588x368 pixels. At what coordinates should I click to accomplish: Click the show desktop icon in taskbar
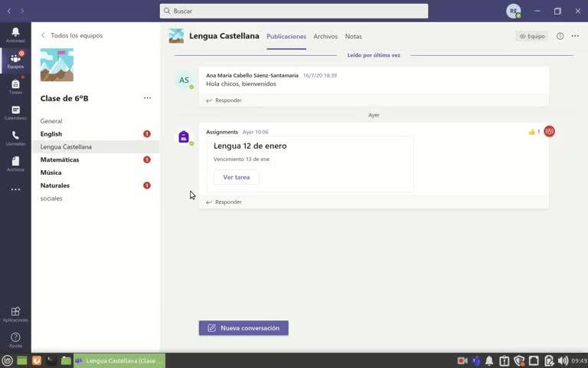[22, 361]
